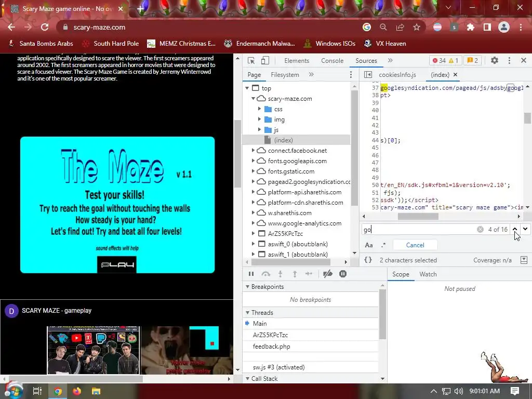Open File Explorer from taskbar
The image size is (532, 399).
[96, 391]
